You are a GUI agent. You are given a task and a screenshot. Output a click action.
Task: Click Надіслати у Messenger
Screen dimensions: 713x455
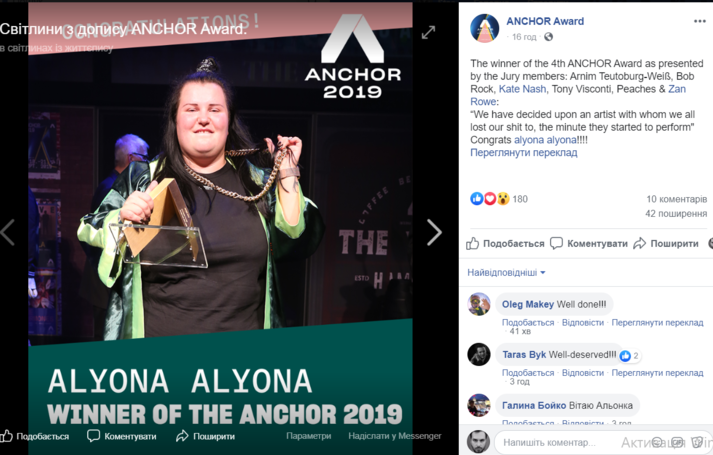pos(395,435)
